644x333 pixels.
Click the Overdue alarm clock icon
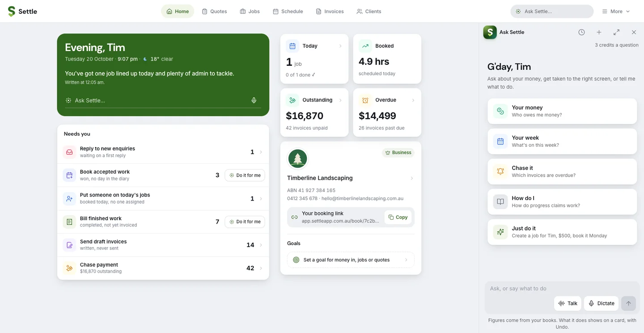[x=365, y=100]
